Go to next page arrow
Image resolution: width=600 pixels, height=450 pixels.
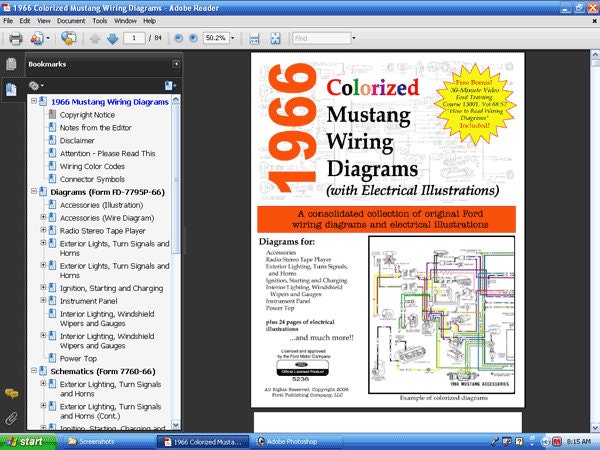pyautogui.click(x=112, y=38)
